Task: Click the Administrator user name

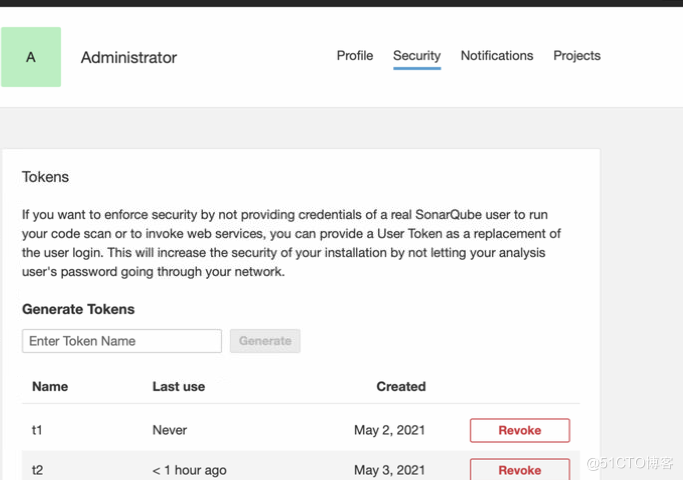Action: pos(128,58)
